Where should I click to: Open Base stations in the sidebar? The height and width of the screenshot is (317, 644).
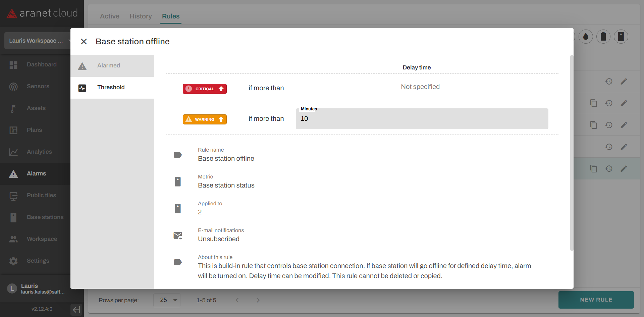click(45, 217)
